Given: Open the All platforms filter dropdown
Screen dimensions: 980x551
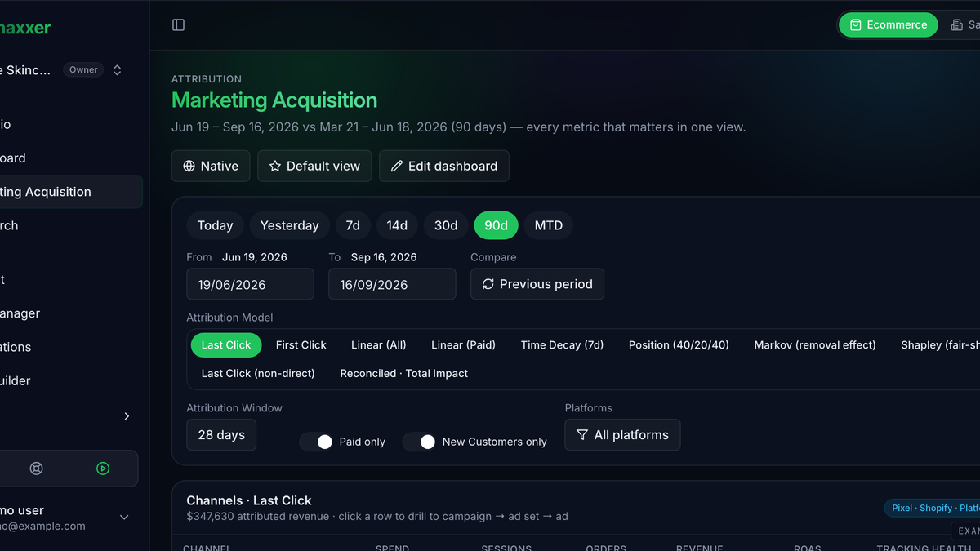Looking at the screenshot, I should [x=622, y=435].
